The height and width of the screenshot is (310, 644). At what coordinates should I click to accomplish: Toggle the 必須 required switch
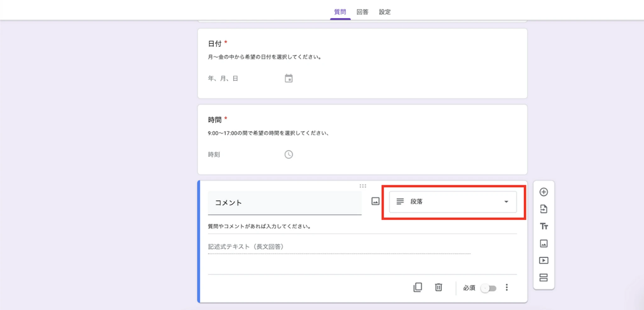[x=488, y=287]
